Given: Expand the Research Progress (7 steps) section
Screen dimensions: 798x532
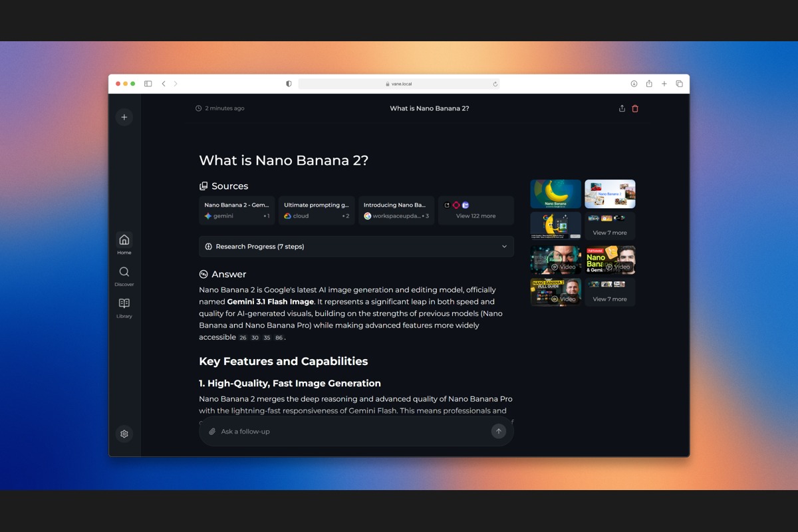Looking at the screenshot, I should click(x=356, y=247).
